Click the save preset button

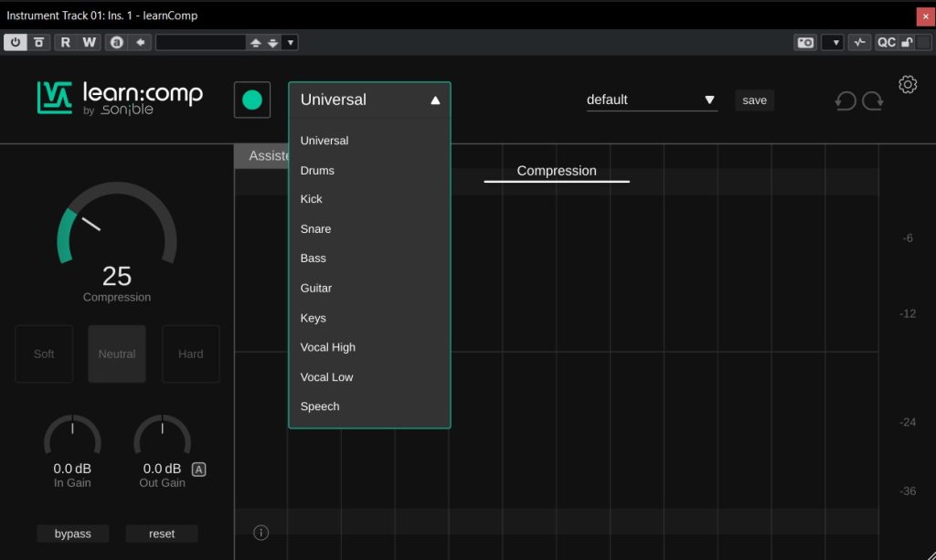pyautogui.click(x=754, y=100)
